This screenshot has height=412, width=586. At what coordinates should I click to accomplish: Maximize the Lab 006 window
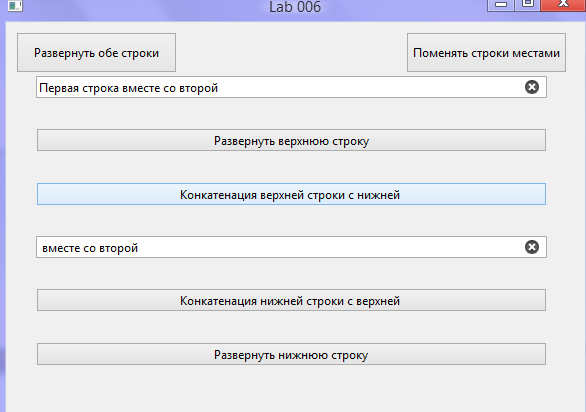click(527, 4)
